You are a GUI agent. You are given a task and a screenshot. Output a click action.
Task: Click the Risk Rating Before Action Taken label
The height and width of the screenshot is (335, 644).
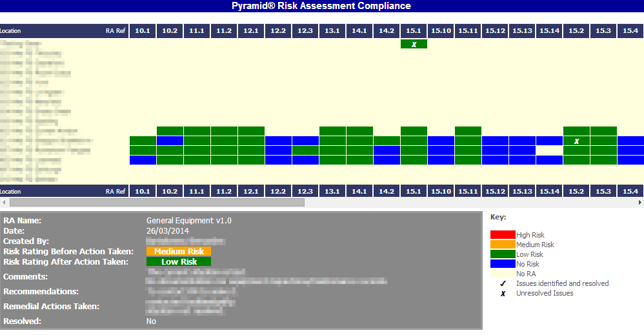(68, 252)
